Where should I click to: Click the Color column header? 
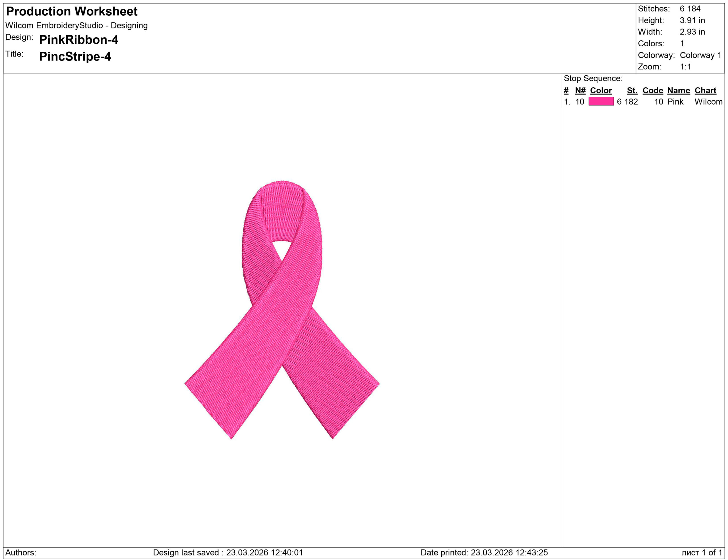(x=601, y=90)
